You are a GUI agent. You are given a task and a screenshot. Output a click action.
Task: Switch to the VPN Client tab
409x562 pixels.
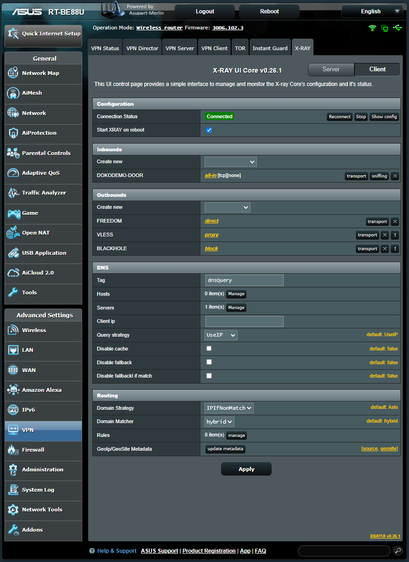click(x=214, y=48)
